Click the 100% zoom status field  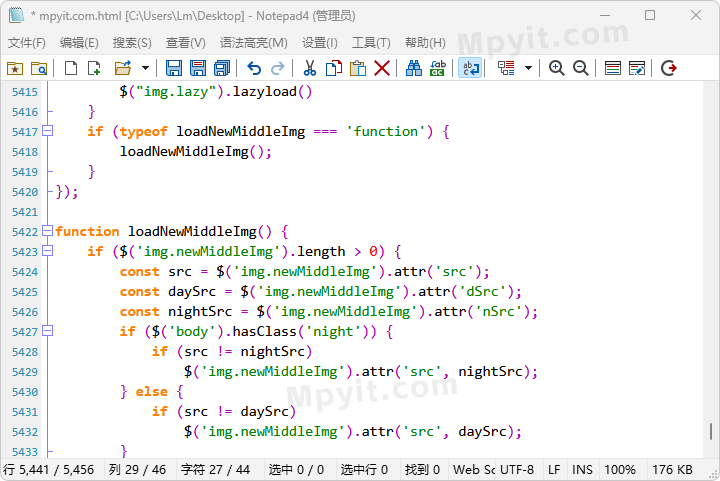[620, 470]
